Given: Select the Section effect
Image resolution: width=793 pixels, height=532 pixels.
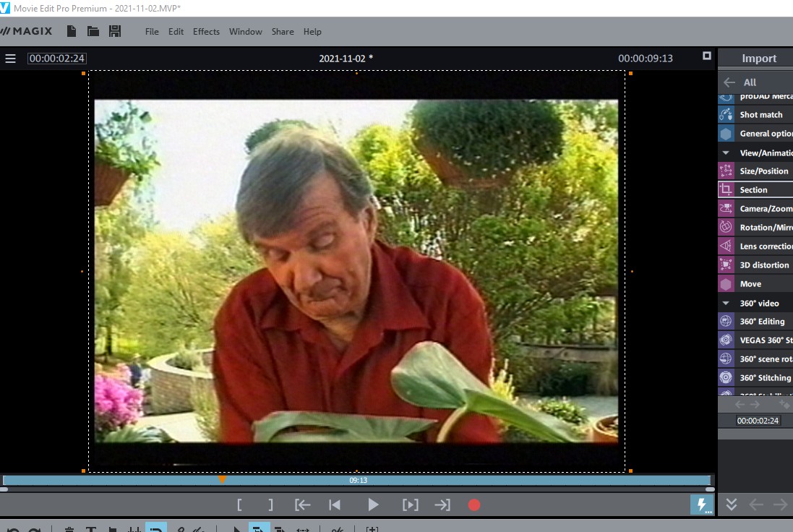Looking at the screenshot, I should click(x=755, y=189).
